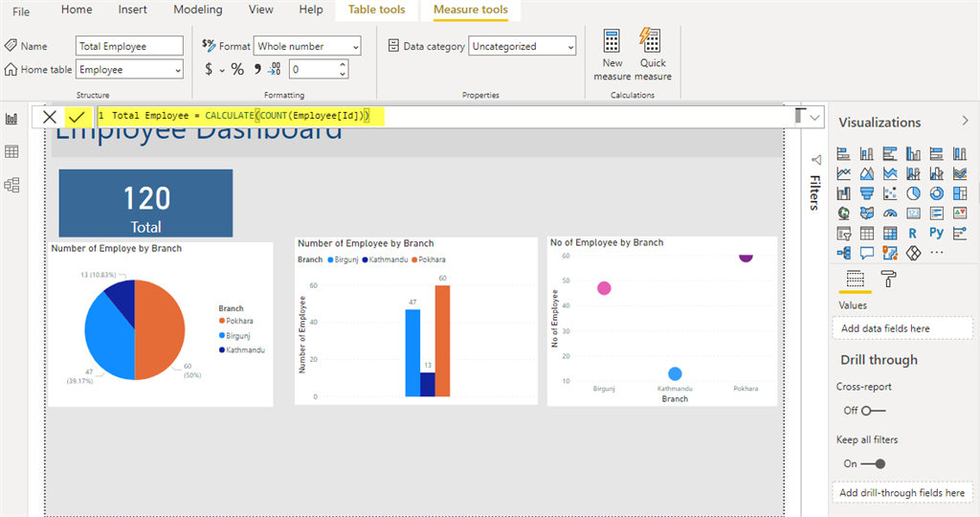Switch to Data view in left sidebar
The height and width of the screenshot is (517, 980).
pyautogui.click(x=12, y=151)
